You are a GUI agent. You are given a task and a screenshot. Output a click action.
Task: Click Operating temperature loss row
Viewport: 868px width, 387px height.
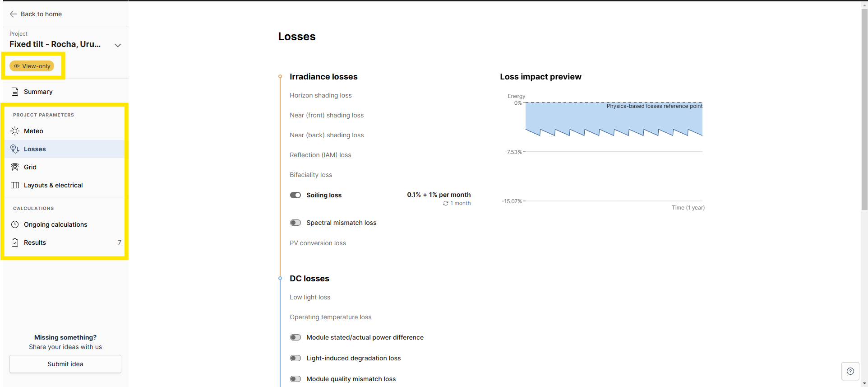pyautogui.click(x=331, y=317)
